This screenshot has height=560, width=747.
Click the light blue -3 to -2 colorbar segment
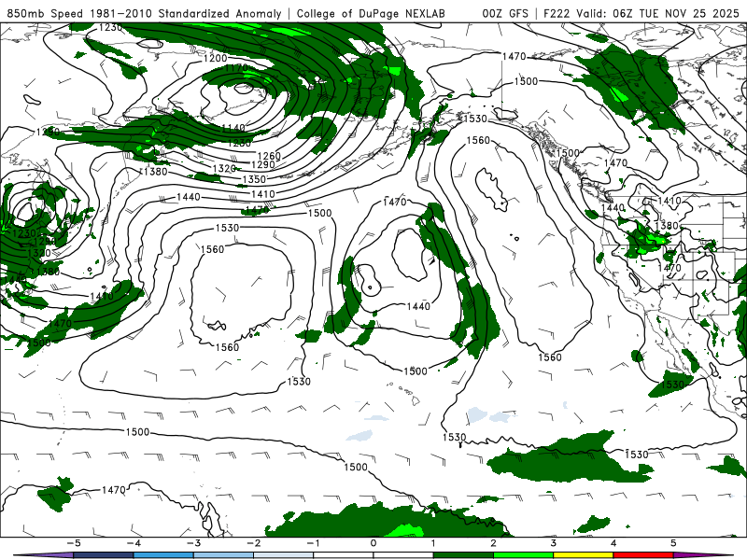[223, 555]
